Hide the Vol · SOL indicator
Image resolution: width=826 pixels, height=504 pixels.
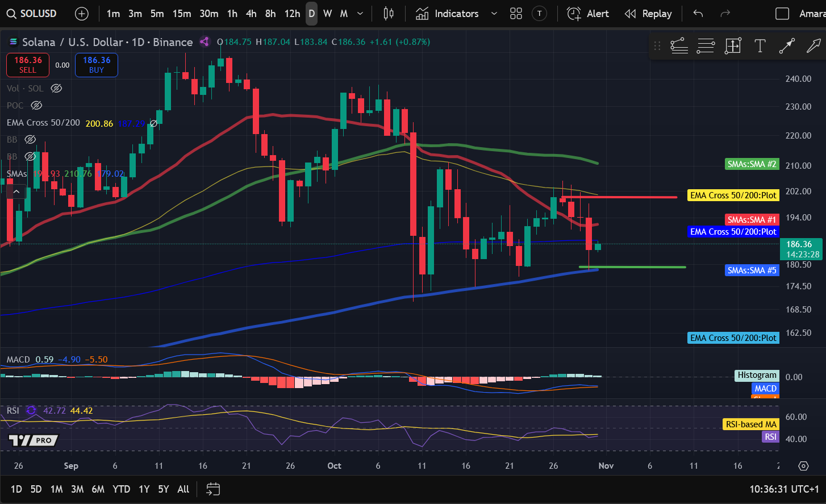coord(56,88)
